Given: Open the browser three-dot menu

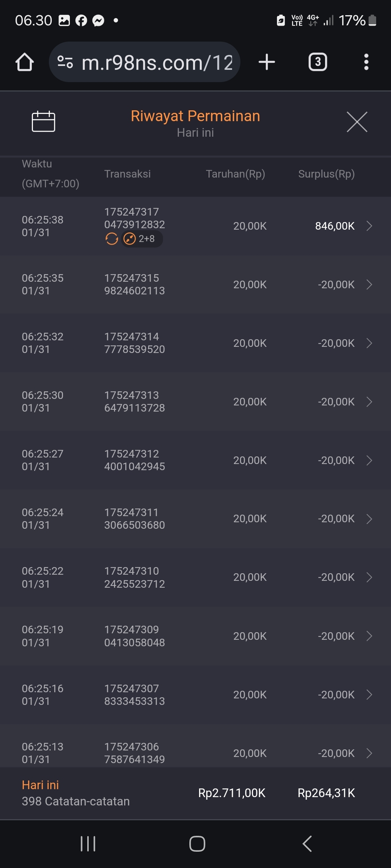Looking at the screenshot, I should (366, 62).
